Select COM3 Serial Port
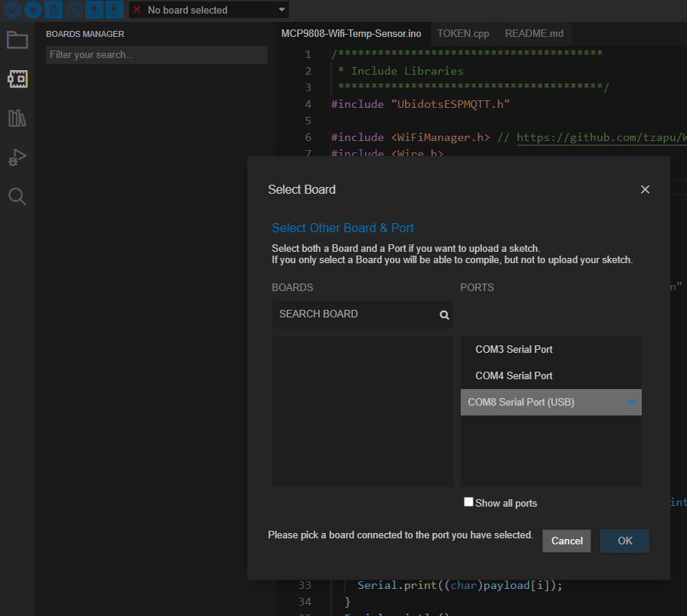 click(x=551, y=349)
